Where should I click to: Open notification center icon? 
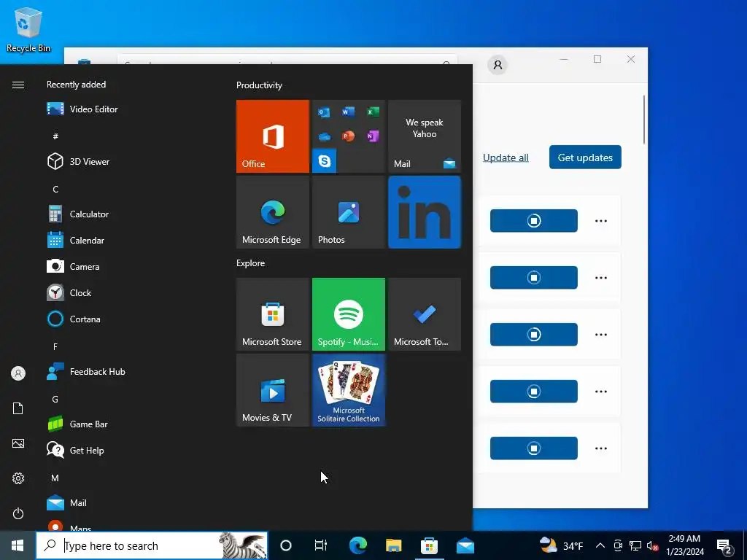(x=724, y=545)
